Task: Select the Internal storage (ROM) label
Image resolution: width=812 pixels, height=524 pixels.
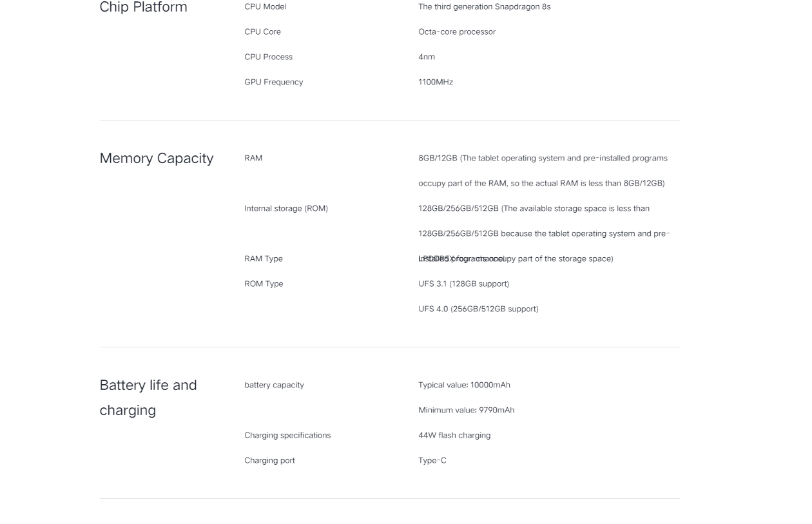Action: [x=286, y=208]
